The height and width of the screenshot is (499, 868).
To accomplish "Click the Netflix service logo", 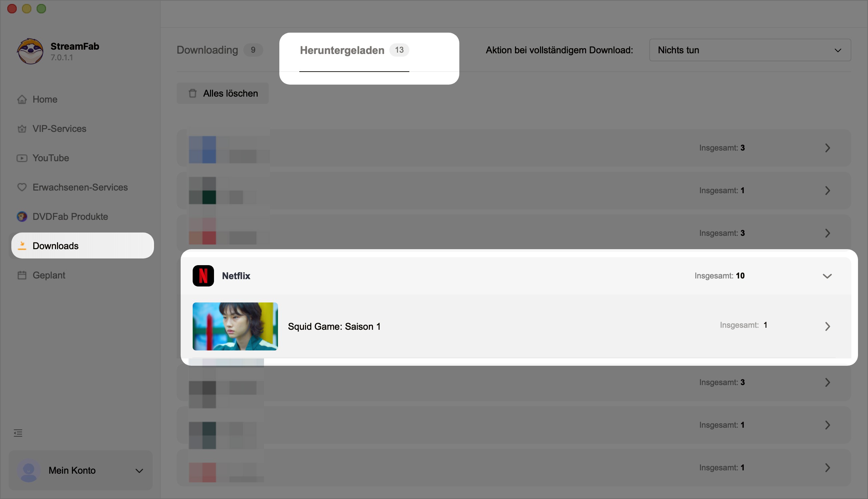I will (203, 275).
